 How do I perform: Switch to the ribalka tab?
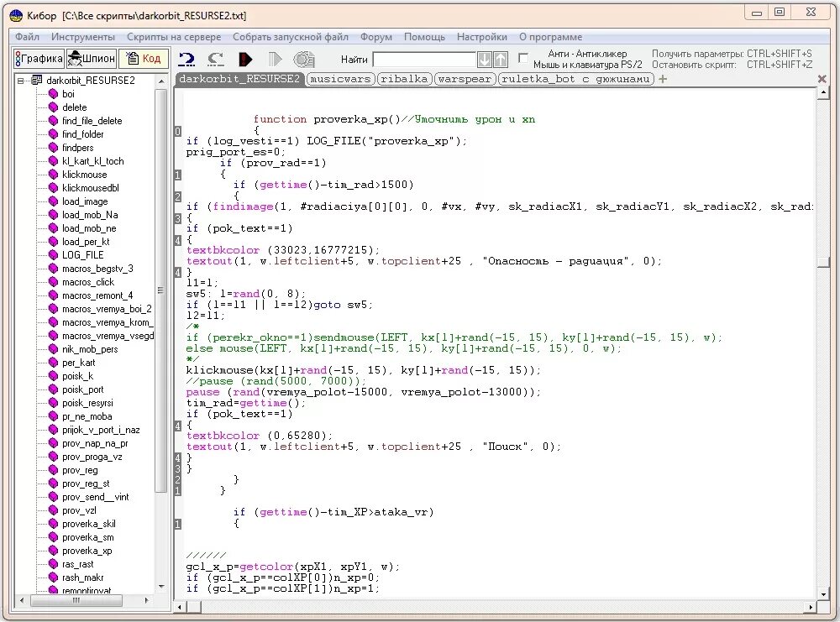404,79
